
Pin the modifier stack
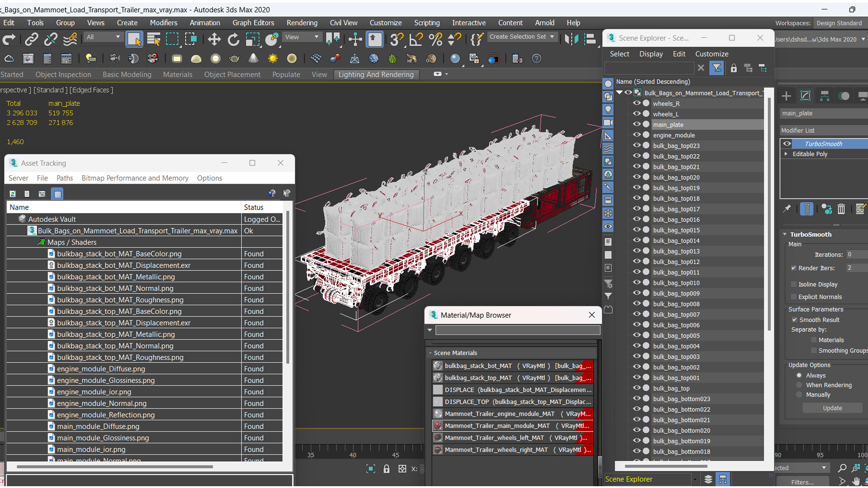pyautogui.click(x=787, y=209)
